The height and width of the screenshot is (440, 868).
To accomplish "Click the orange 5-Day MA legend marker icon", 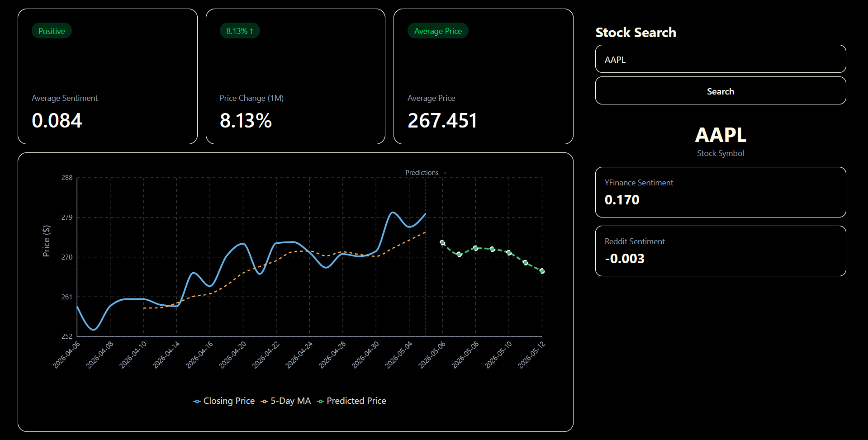I will click(265, 402).
